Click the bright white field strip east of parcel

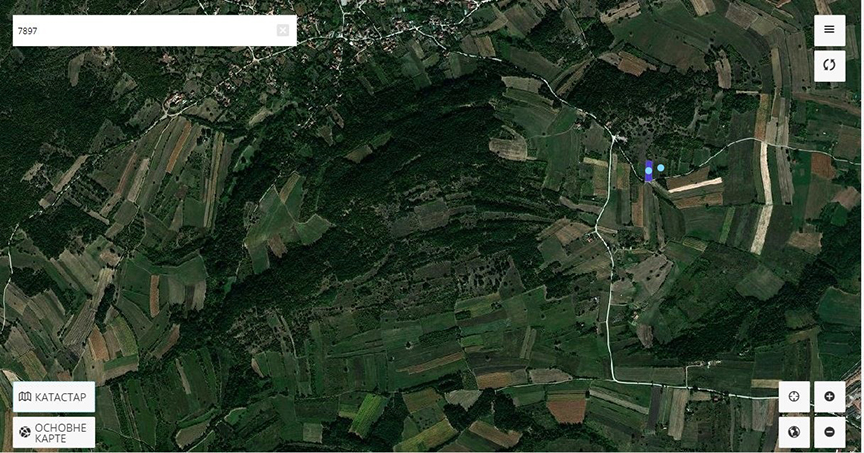(x=696, y=185)
